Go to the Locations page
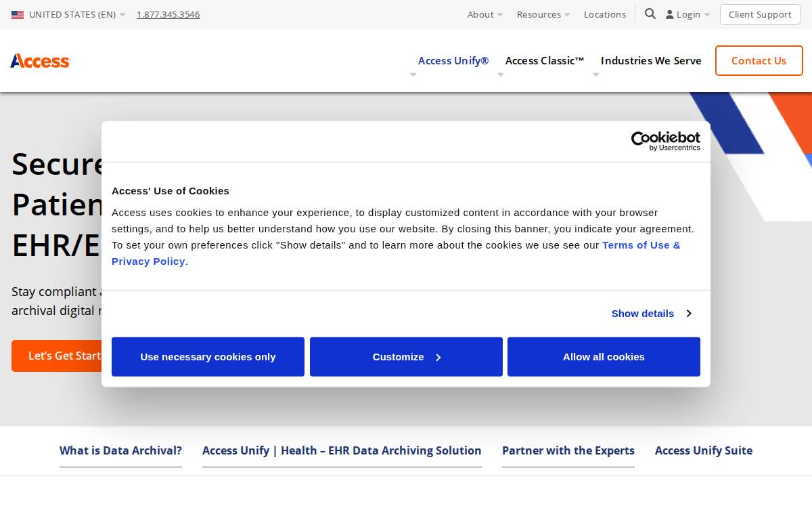 pyautogui.click(x=605, y=14)
